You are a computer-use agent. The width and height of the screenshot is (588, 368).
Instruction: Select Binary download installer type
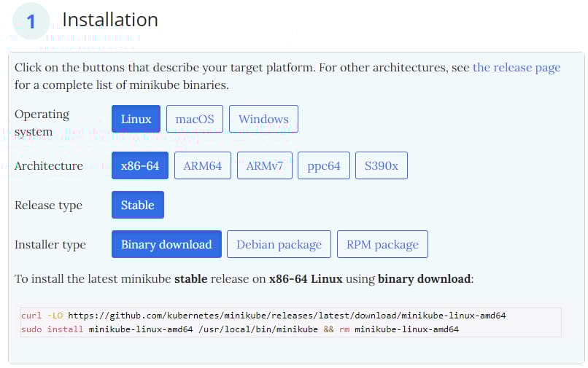[166, 244]
